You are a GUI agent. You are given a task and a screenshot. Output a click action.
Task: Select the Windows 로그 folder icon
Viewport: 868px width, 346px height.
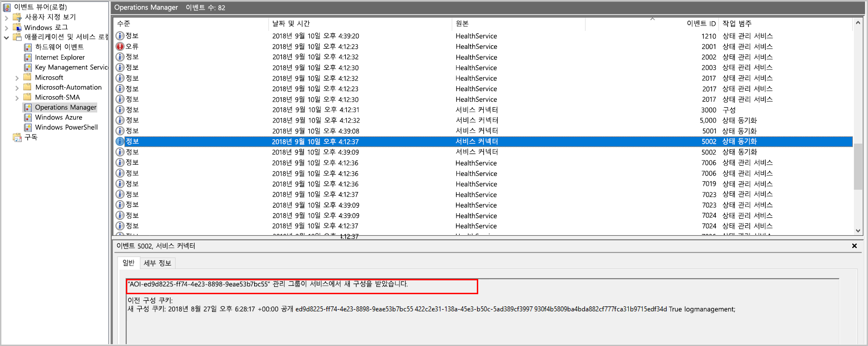click(17, 27)
